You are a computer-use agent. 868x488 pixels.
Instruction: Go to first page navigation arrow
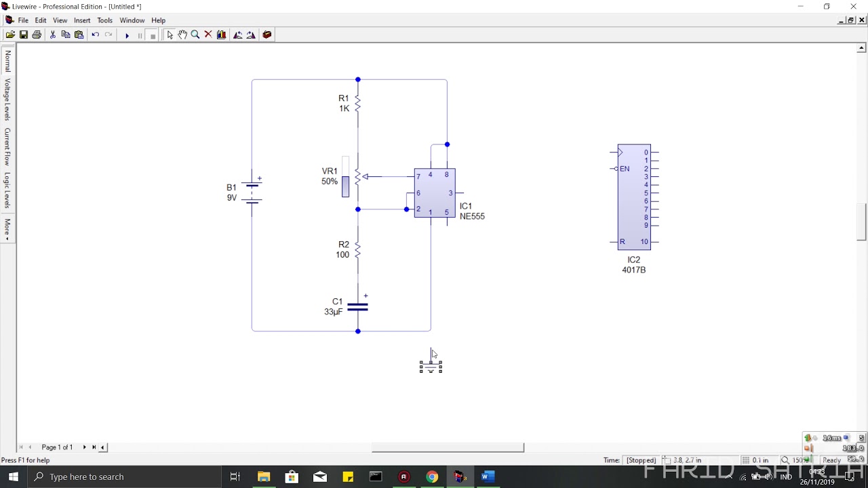coord(21,447)
